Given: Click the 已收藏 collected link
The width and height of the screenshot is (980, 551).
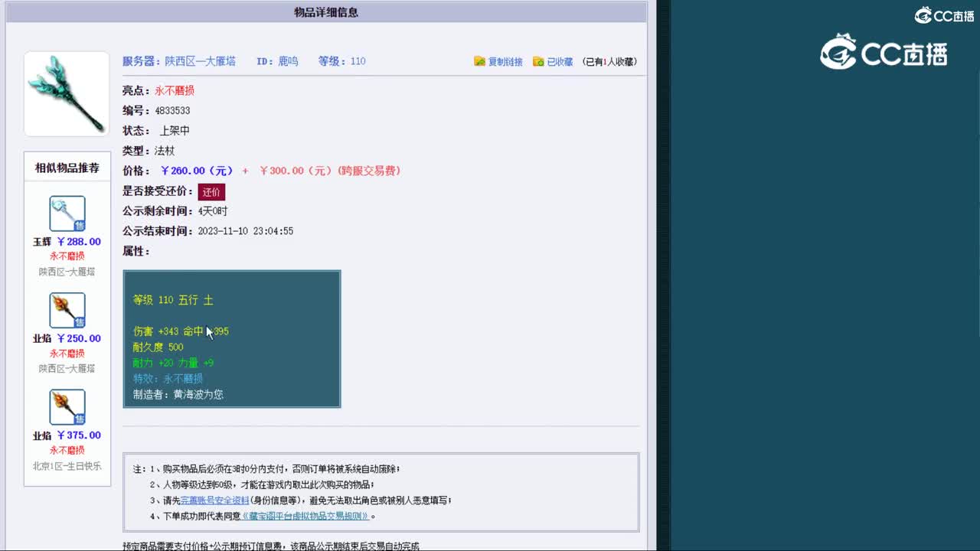Looking at the screenshot, I should [x=560, y=61].
